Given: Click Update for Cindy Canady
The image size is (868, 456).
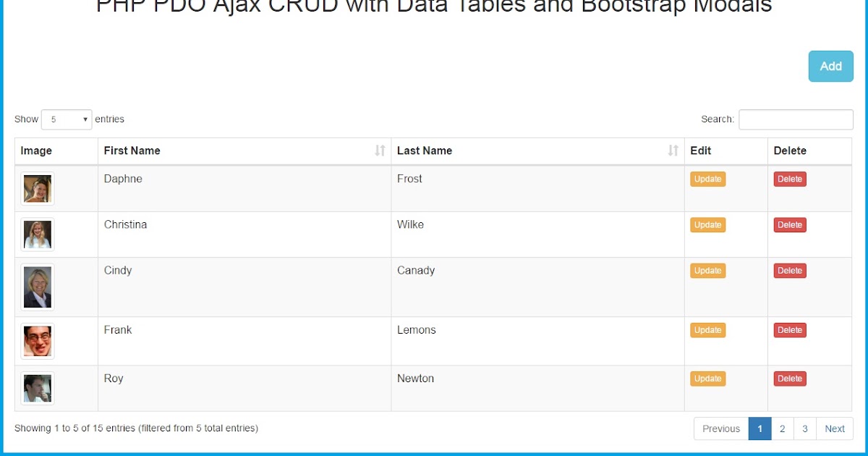Looking at the screenshot, I should tap(707, 271).
